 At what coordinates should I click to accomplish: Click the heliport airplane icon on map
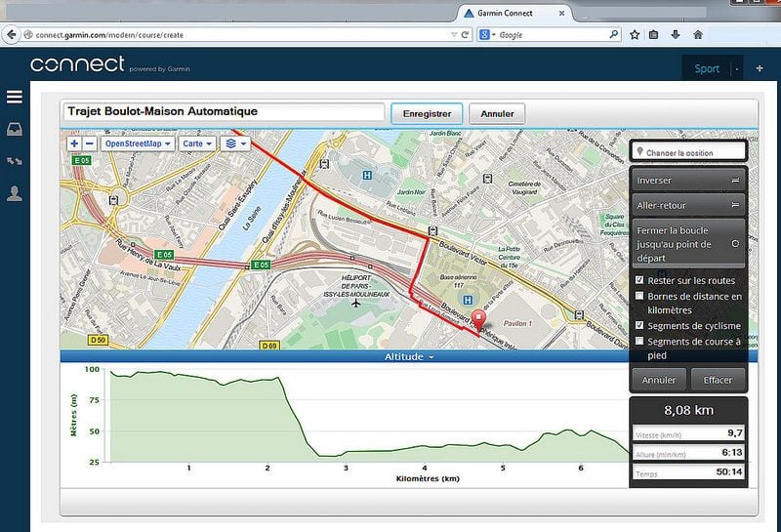[355, 303]
